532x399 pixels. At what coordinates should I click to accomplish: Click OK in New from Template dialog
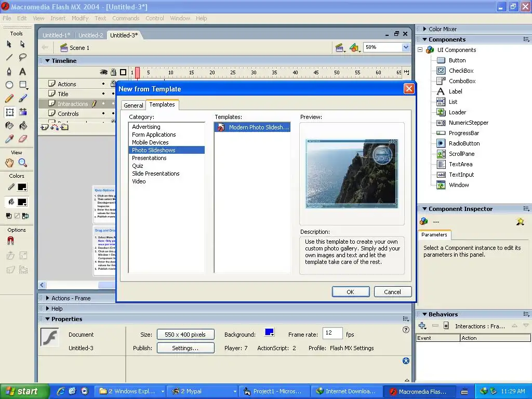pos(351,292)
